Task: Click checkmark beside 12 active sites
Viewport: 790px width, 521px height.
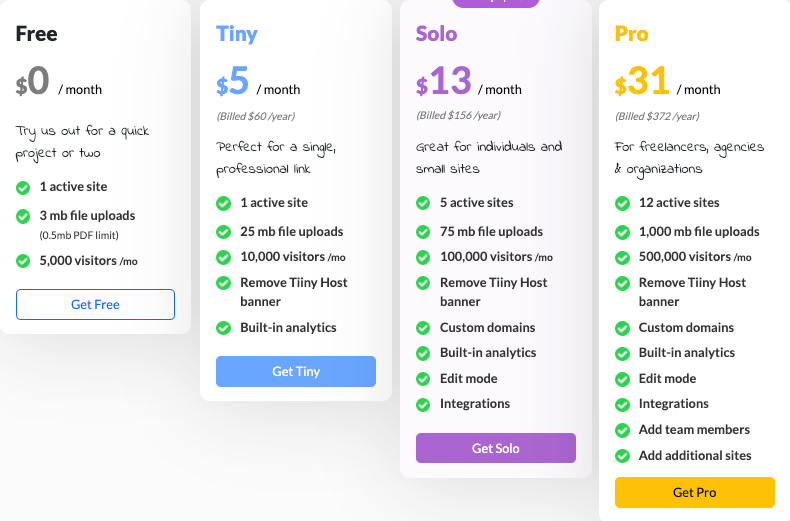Action: pyautogui.click(x=622, y=204)
